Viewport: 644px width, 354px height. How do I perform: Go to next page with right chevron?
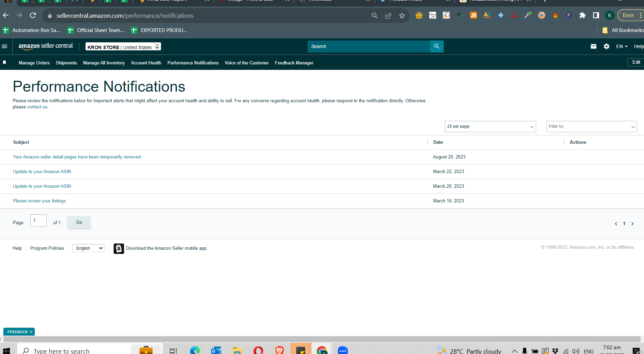click(632, 224)
